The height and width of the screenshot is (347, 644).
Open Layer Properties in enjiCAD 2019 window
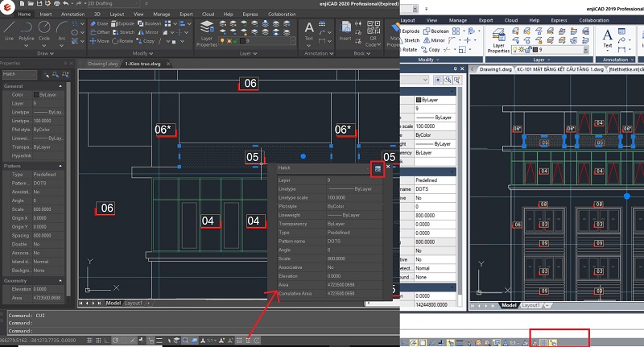[x=498, y=40]
